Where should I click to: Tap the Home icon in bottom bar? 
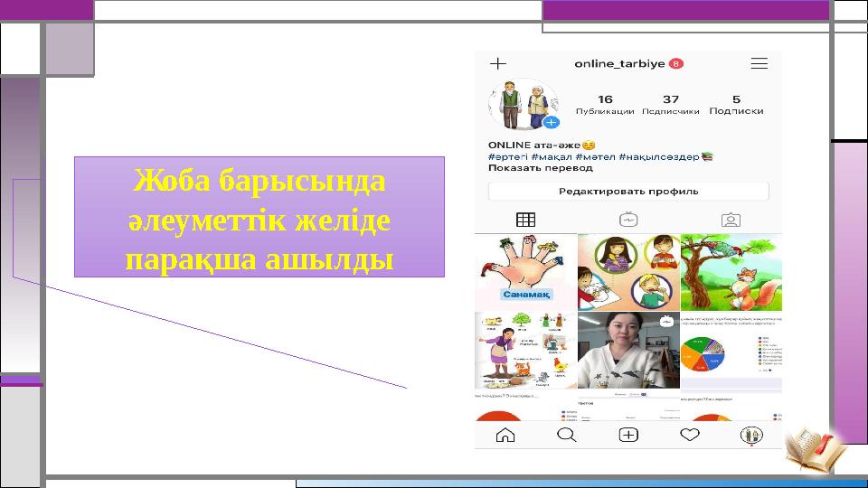click(505, 435)
